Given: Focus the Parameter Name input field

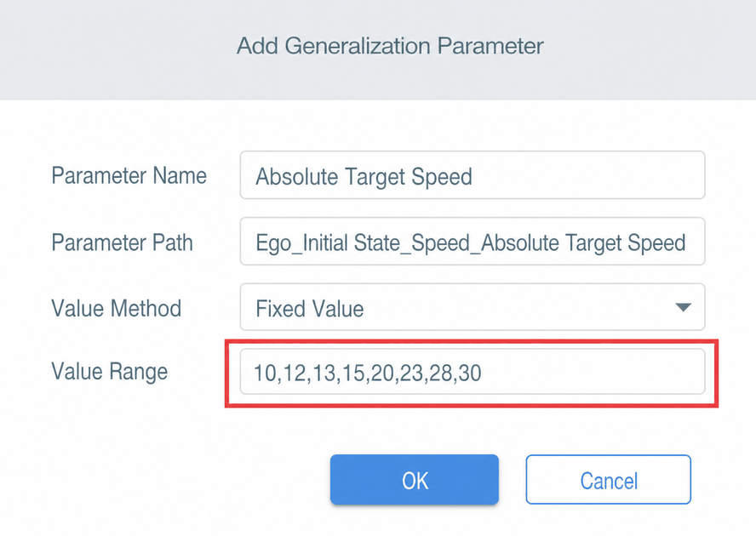Looking at the screenshot, I should click(x=472, y=175).
